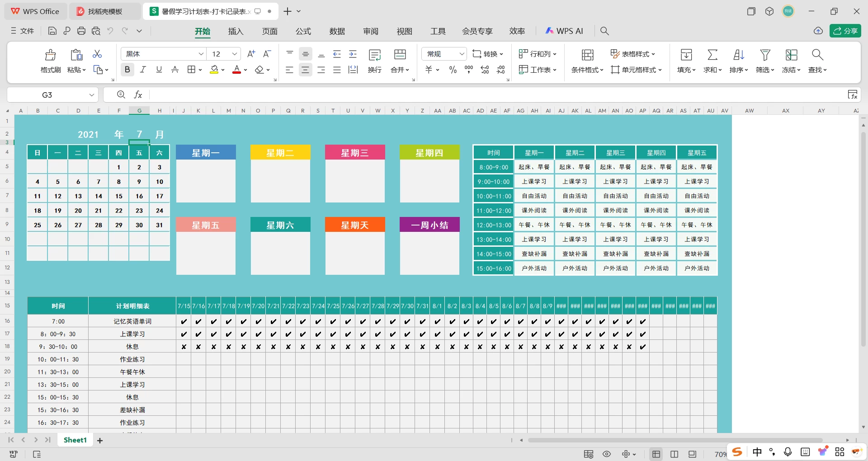Screen dimensions: 868x461
Task: Toggle middle vertical alignment
Action: 306,54
